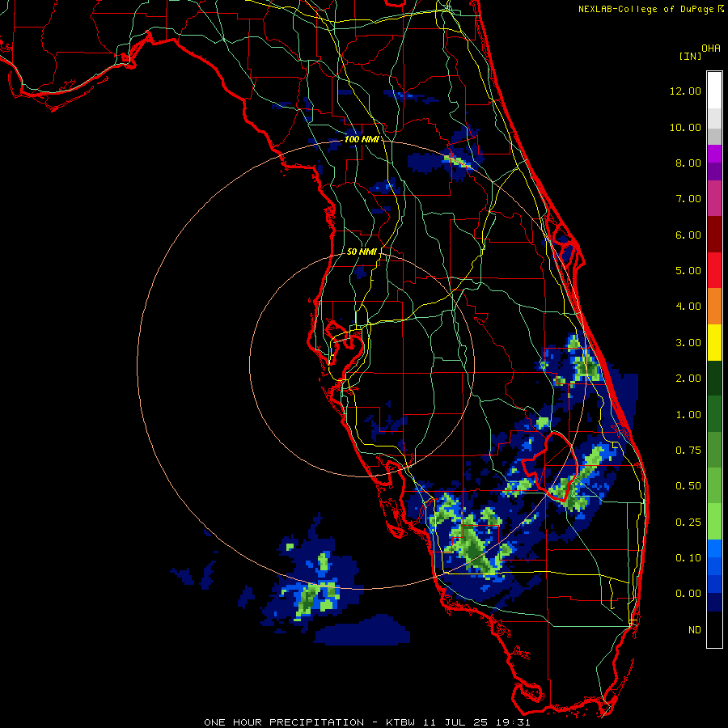Pick the white swatch beside 12.00
The height and width of the screenshot is (728, 728).
pyautogui.click(x=714, y=91)
